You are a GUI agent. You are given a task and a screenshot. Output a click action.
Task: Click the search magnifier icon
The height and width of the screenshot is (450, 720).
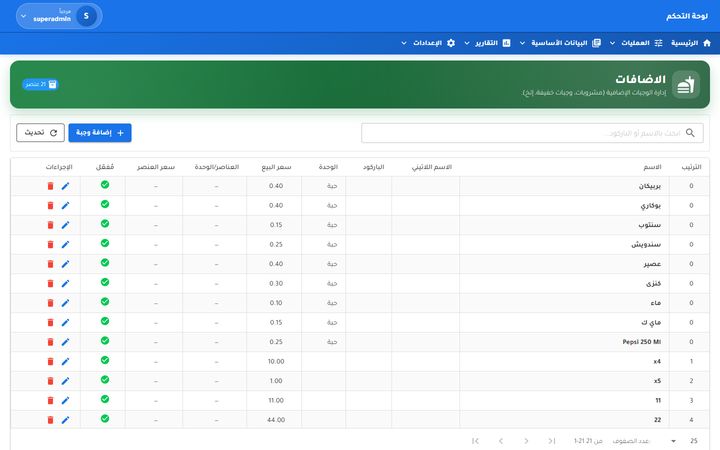690,133
